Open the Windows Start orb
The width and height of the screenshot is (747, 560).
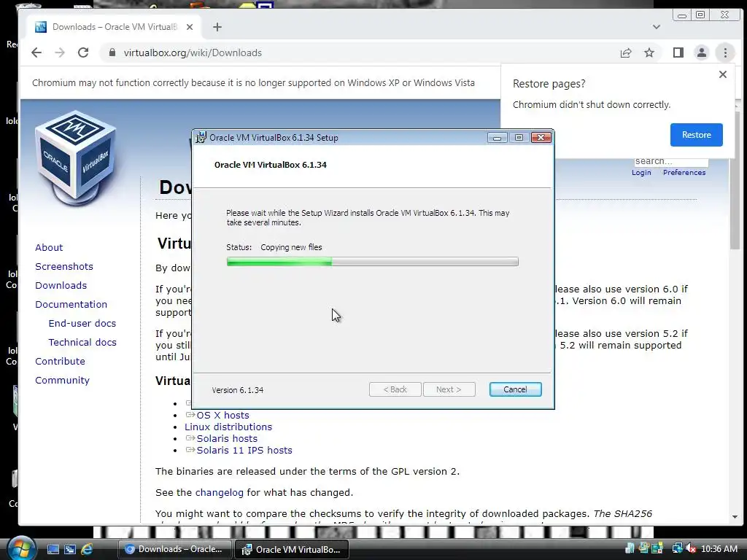point(21,549)
